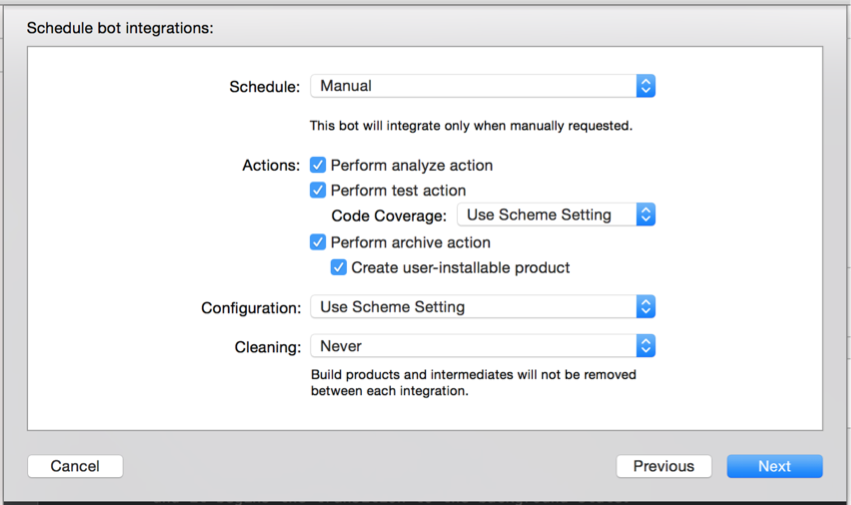
Task: Click blue arrows on Cleaning popup
Action: (646, 346)
